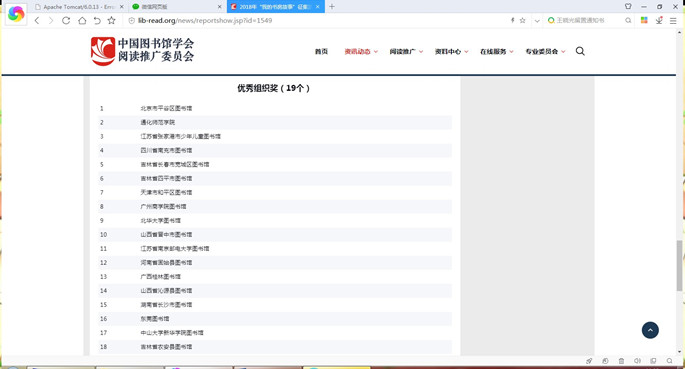The width and height of the screenshot is (685, 369).
Task: Click the zoom magnifier icon in status bar
Action: [x=669, y=361]
